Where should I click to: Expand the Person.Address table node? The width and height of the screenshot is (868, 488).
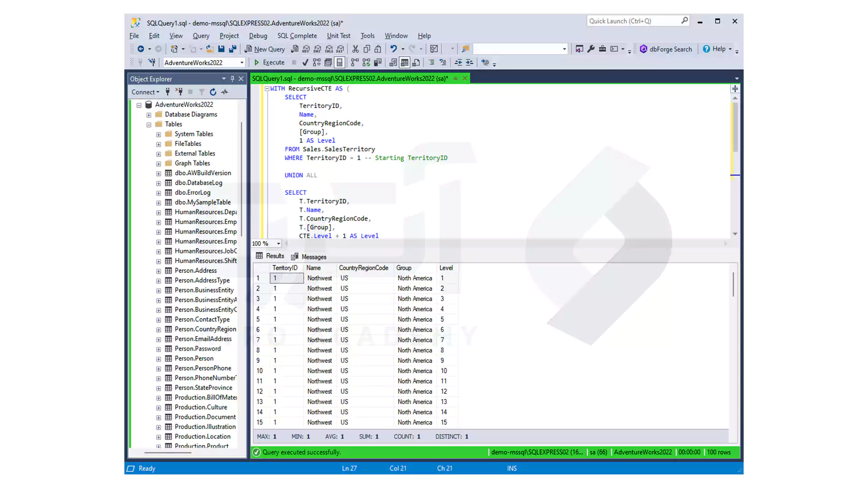159,271
